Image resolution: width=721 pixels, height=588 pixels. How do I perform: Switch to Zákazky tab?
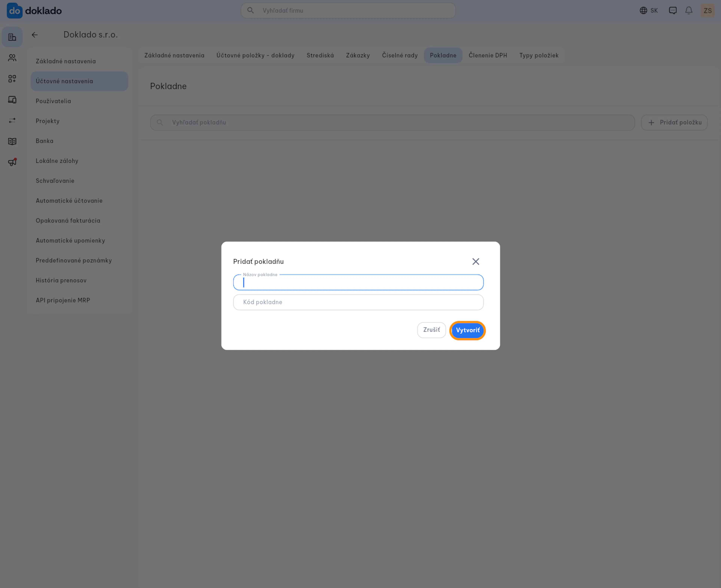click(x=358, y=56)
